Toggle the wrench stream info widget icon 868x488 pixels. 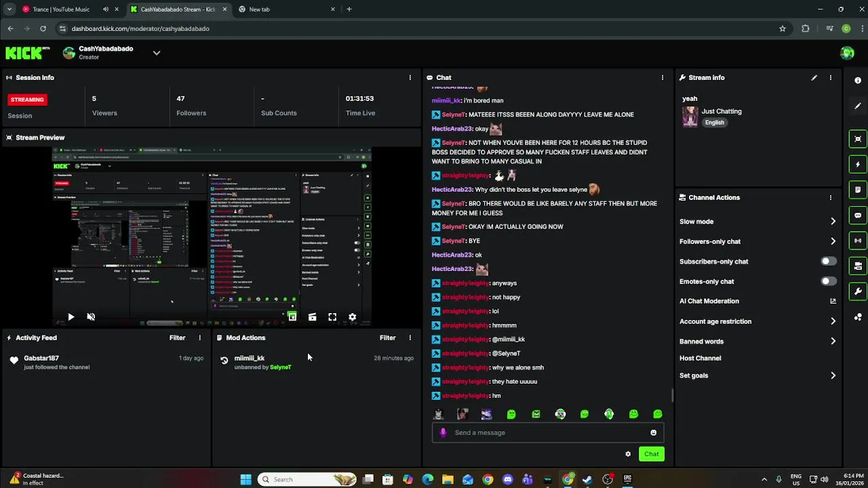click(x=858, y=291)
